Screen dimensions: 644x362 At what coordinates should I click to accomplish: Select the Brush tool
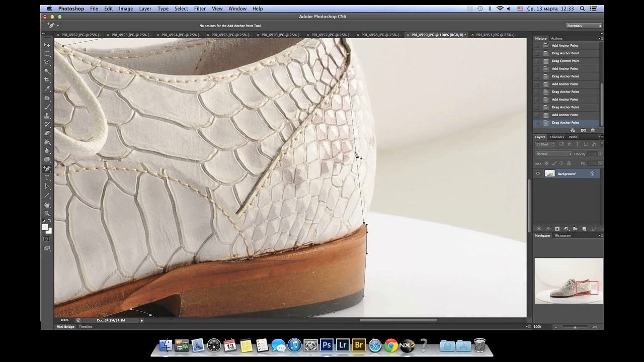(47, 107)
